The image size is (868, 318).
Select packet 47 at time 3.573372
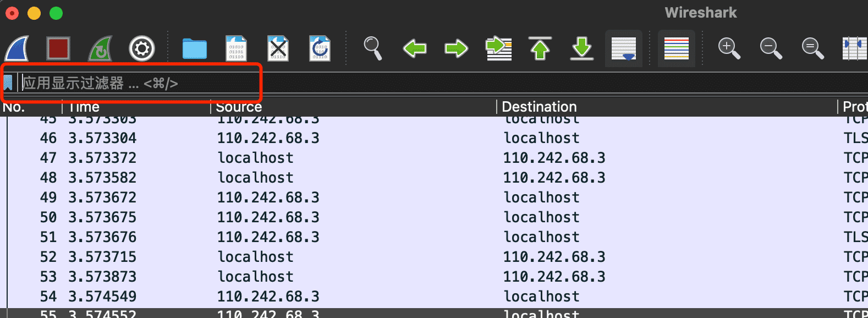click(434, 158)
